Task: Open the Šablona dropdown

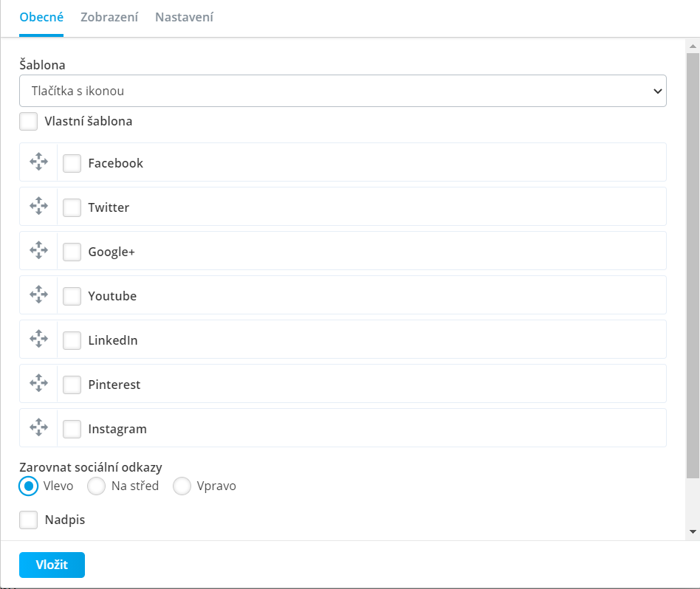Action: [x=343, y=91]
